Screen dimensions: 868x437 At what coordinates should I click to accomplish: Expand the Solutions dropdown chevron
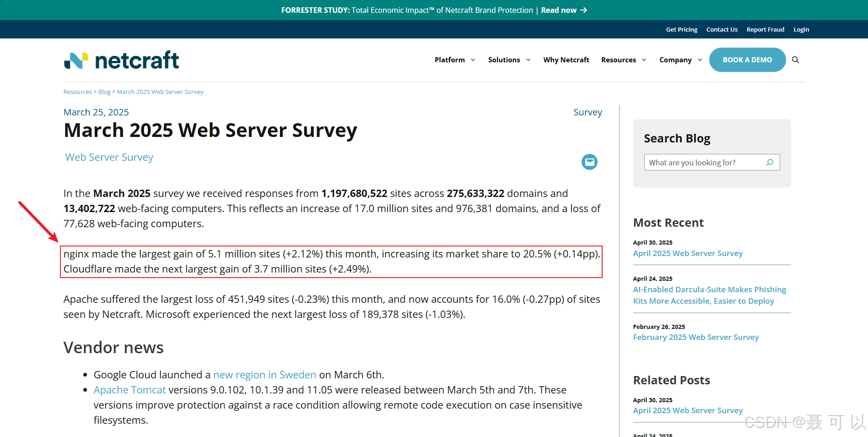(528, 60)
